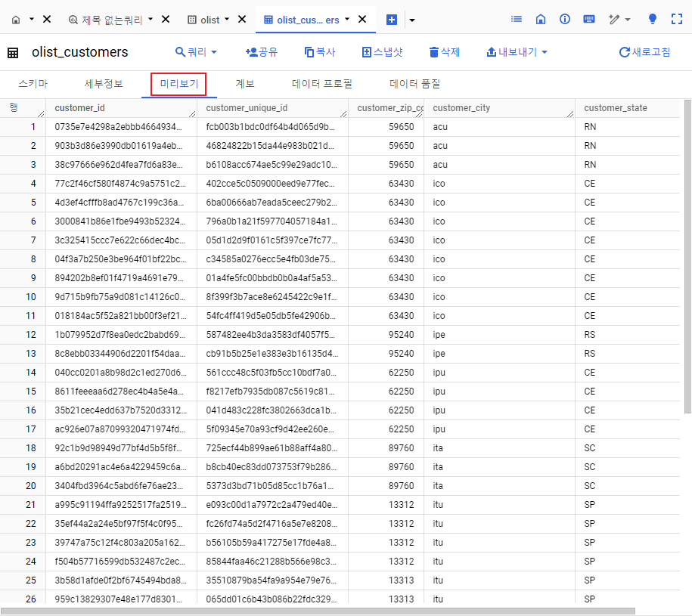Open the dropdown next to the plus icon
The height and width of the screenshot is (616, 692).
tap(412, 20)
